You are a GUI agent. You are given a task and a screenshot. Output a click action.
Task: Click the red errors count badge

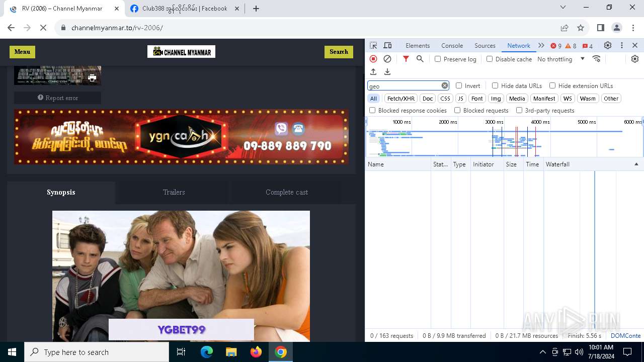[x=556, y=46]
